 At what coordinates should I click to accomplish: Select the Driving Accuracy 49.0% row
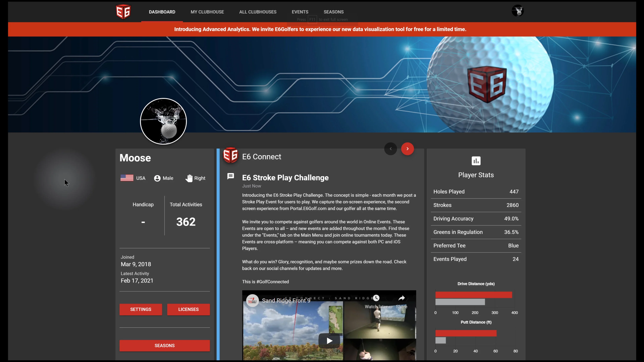point(476,219)
